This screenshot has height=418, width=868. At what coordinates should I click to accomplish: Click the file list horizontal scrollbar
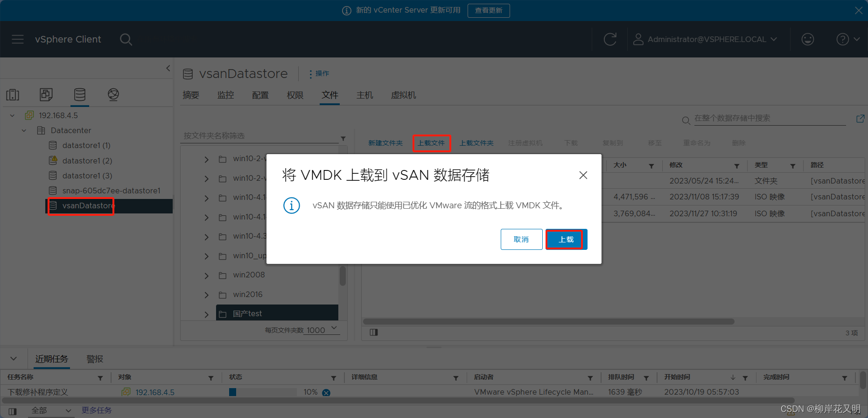coord(549,321)
